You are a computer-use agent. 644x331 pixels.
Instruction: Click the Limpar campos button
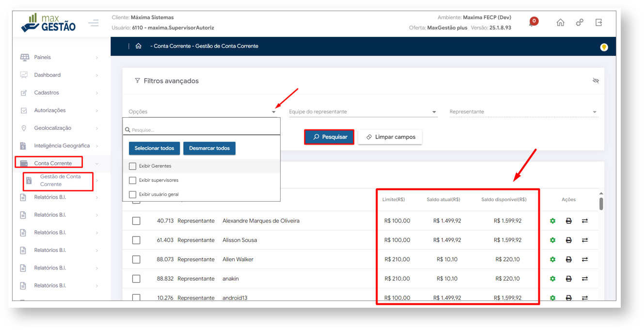(x=390, y=137)
